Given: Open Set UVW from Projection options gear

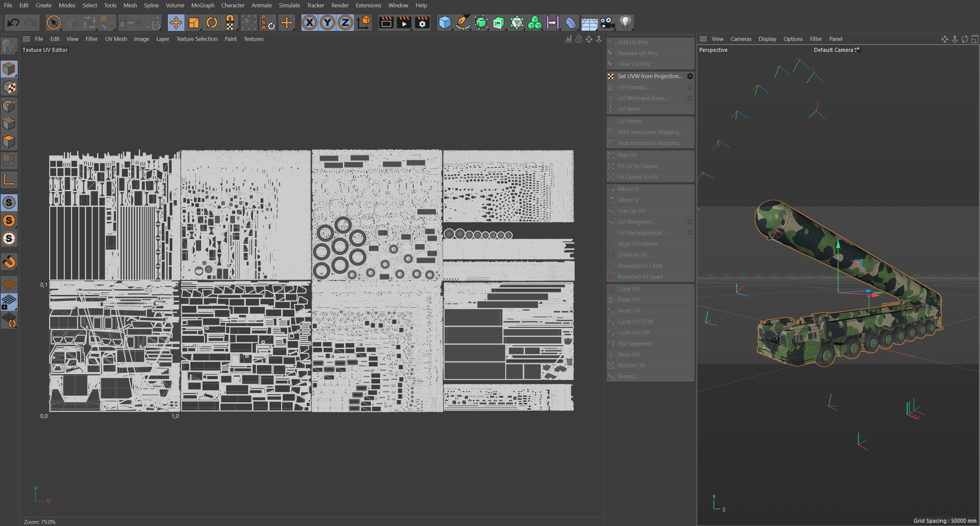Looking at the screenshot, I should tap(690, 76).
